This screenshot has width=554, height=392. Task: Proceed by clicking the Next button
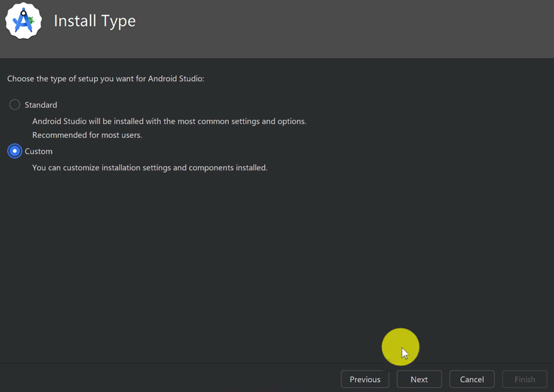419,379
